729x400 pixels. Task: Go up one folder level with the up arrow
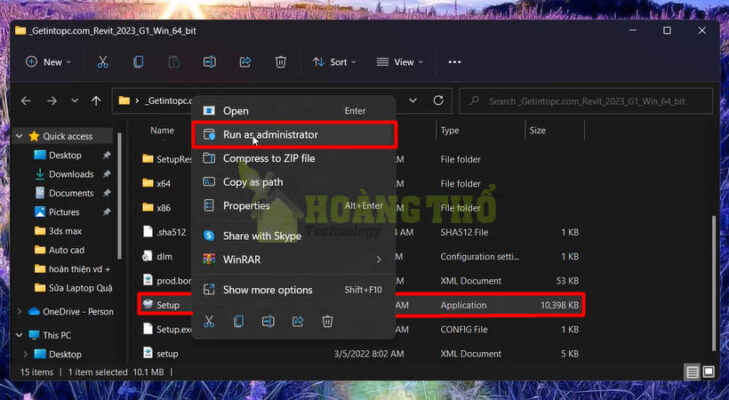click(96, 101)
